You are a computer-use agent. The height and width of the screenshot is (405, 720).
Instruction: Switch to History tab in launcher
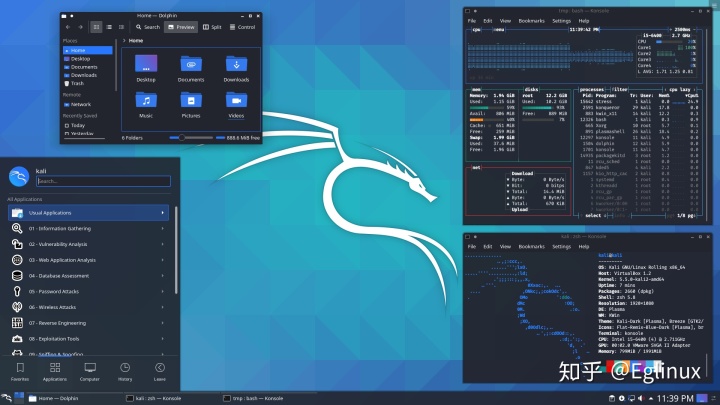tap(125, 372)
